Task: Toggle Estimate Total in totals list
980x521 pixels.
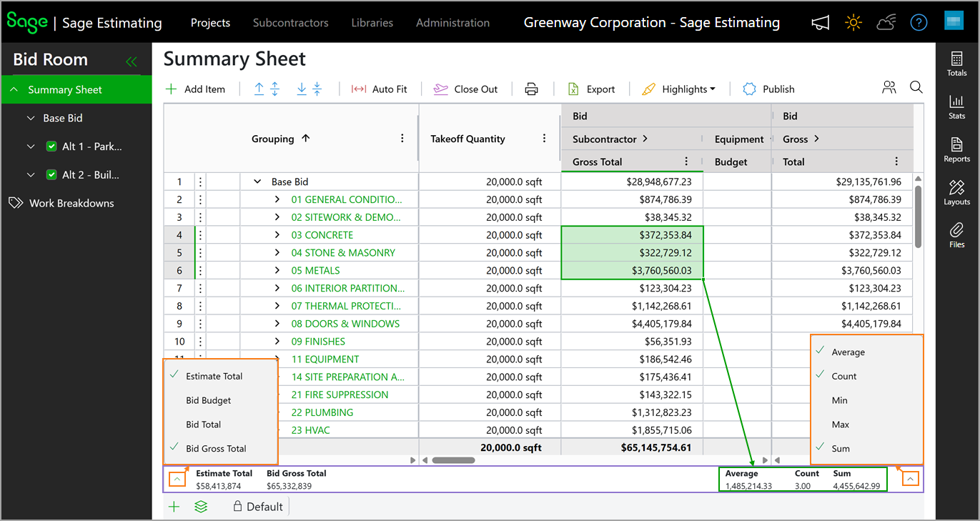Action: click(220, 376)
